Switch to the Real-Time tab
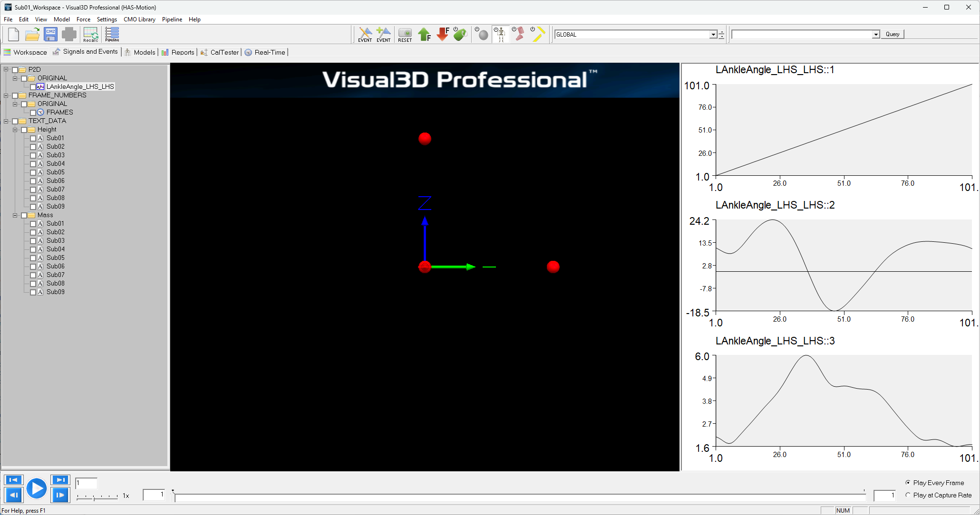Viewport: 980px width, 515px height. coord(265,52)
